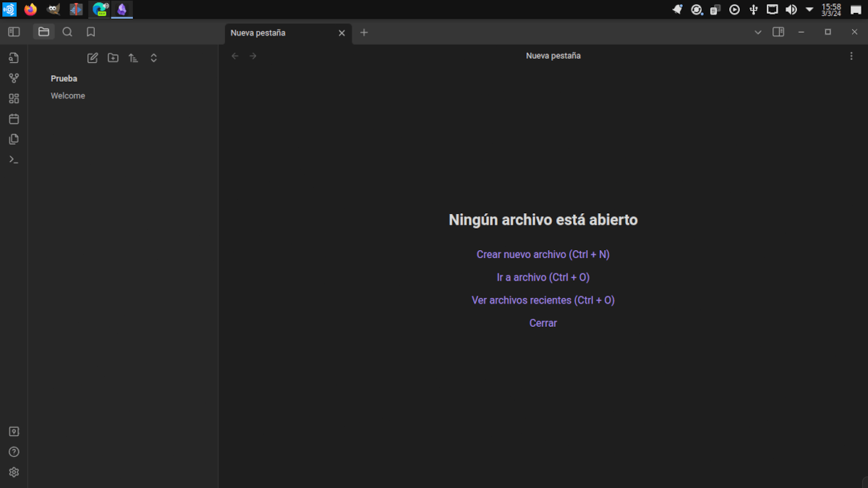The height and width of the screenshot is (488, 868).
Task: Open the templates icon in ribbon
Action: (x=14, y=139)
